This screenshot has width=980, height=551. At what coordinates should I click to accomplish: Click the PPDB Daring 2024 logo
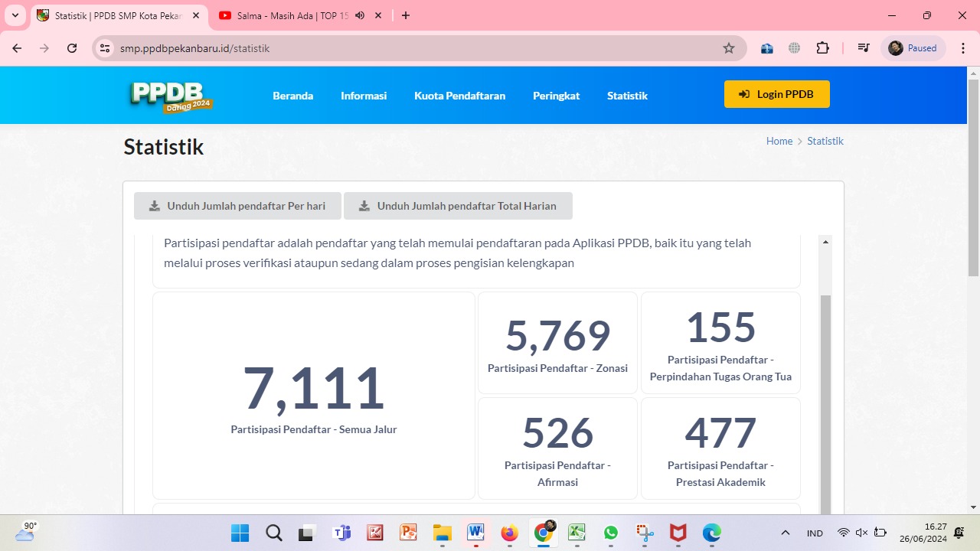(171, 96)
